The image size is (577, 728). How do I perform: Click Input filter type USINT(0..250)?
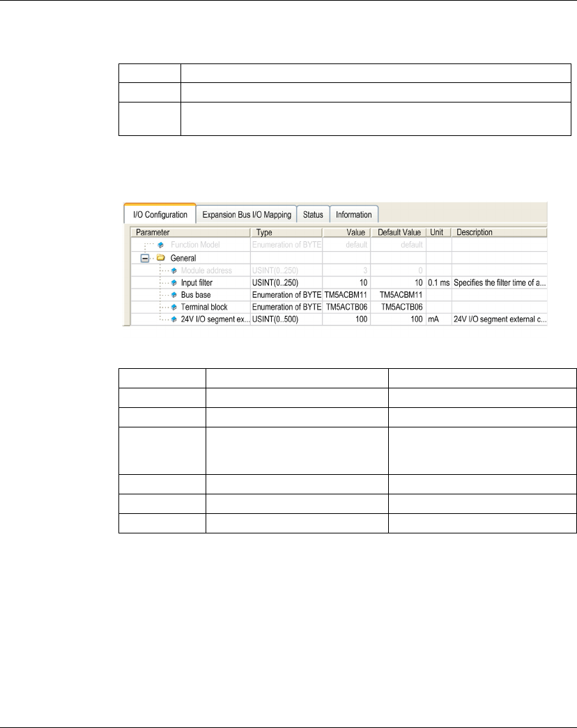(x=286, y=282)
